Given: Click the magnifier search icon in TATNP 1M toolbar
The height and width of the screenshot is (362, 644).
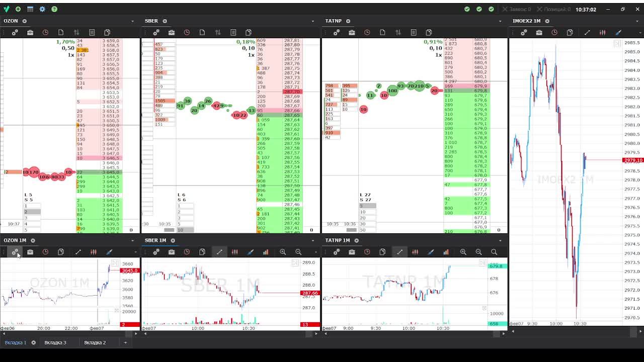Looking at the screenshot, I should [494, 251].
